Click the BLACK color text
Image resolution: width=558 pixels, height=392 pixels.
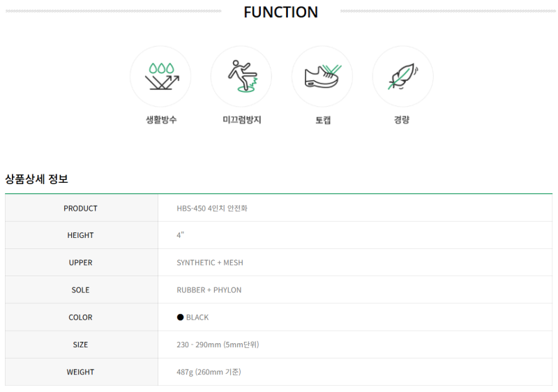(197, 317)
